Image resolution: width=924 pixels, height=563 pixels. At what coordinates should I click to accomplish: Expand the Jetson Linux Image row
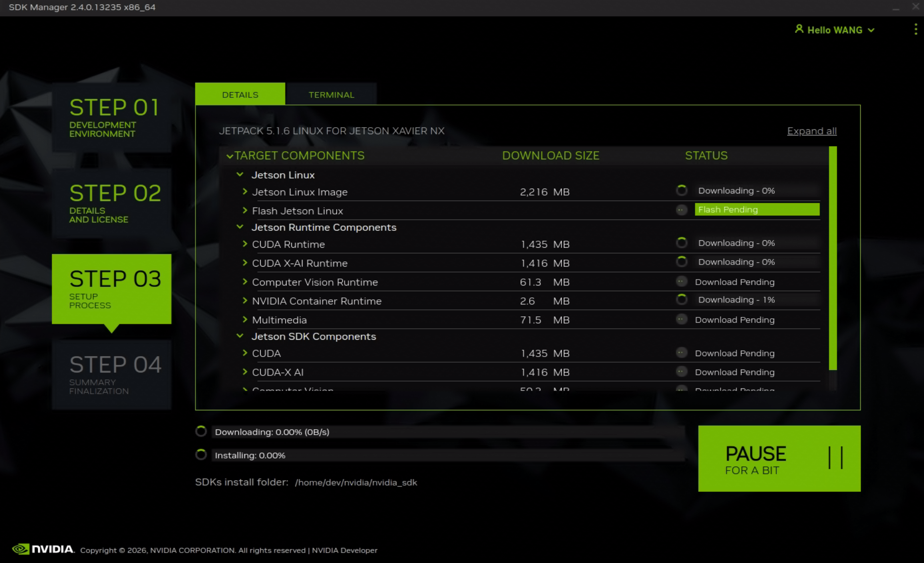(245, 191)
